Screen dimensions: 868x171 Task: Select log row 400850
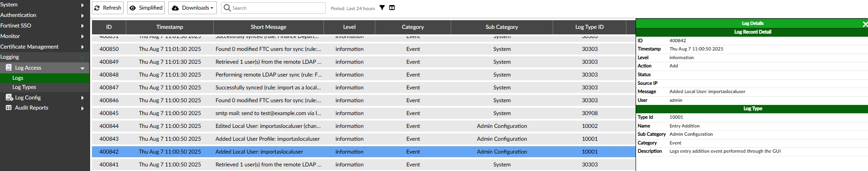coord(363,49)
